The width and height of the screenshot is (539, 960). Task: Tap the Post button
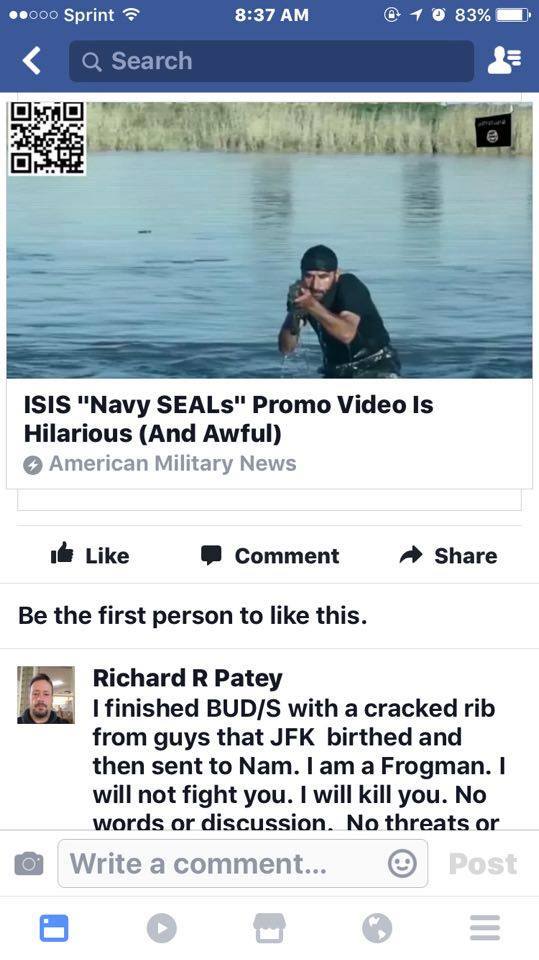(483, 863)
